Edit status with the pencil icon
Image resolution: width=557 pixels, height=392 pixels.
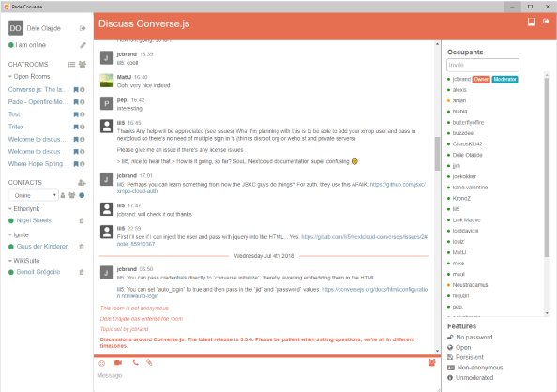click(x=83, y=45)
